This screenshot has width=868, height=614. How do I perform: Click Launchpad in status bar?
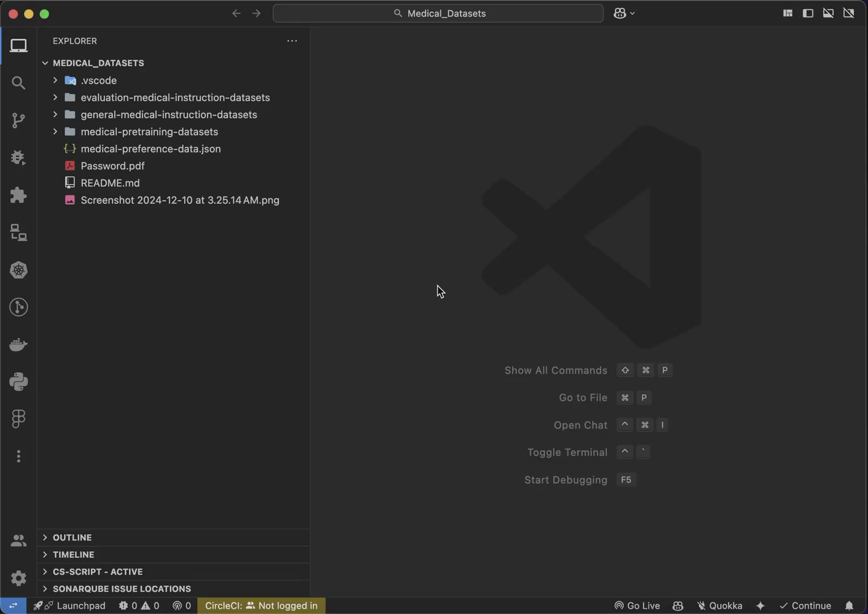tap(69, 605)
